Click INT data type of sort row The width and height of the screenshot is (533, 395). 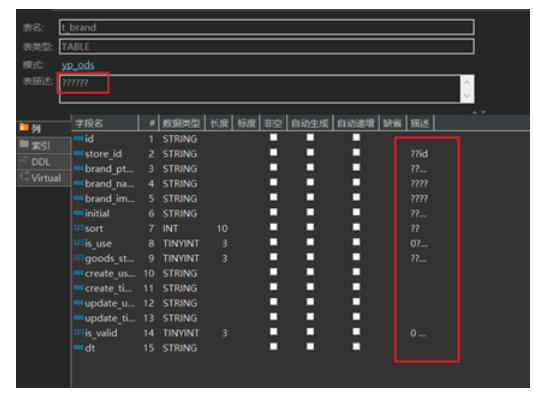pyautogui.click(x=170, y=228)
